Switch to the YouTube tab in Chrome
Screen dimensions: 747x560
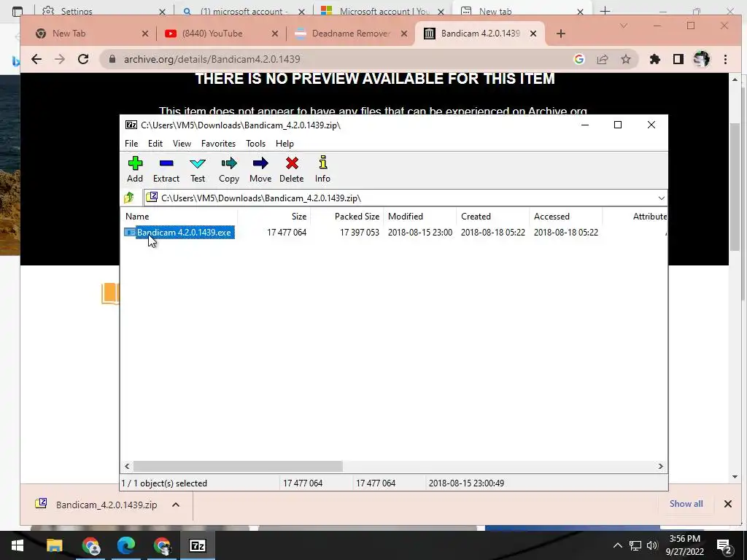220,34
